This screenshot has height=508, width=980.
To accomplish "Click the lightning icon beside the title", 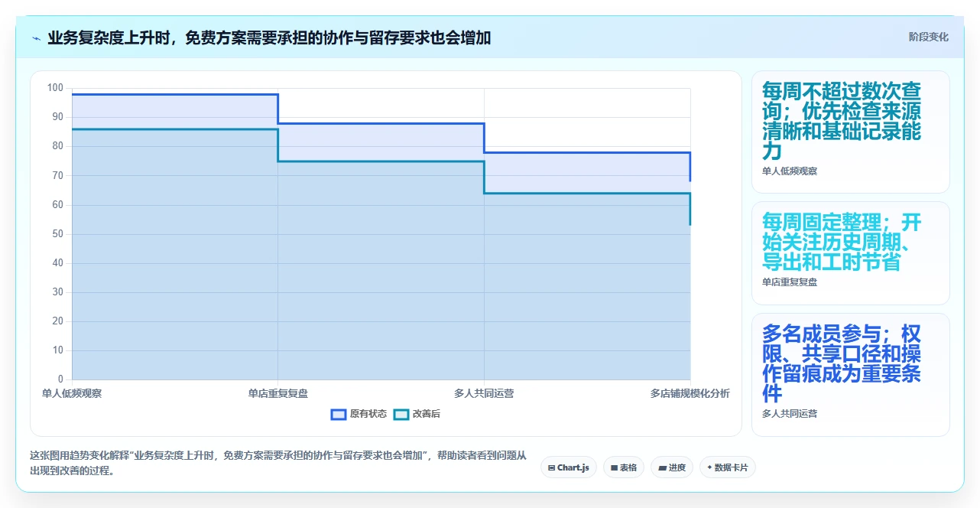I will point(36,37).
